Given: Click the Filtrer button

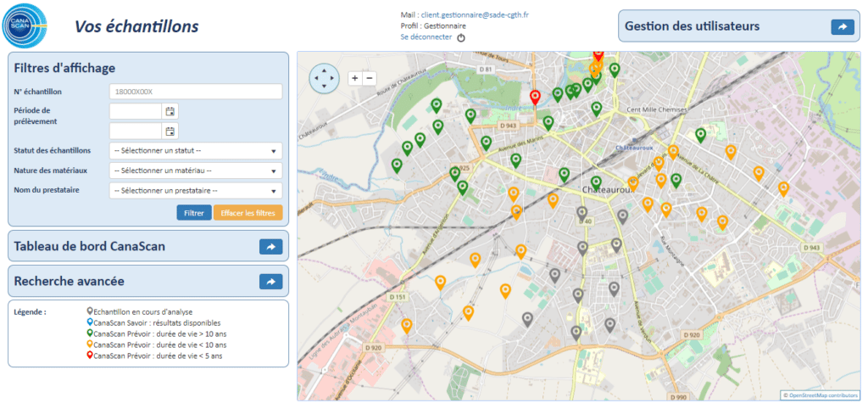Looking at the screenshot, I should coord(194,213).
